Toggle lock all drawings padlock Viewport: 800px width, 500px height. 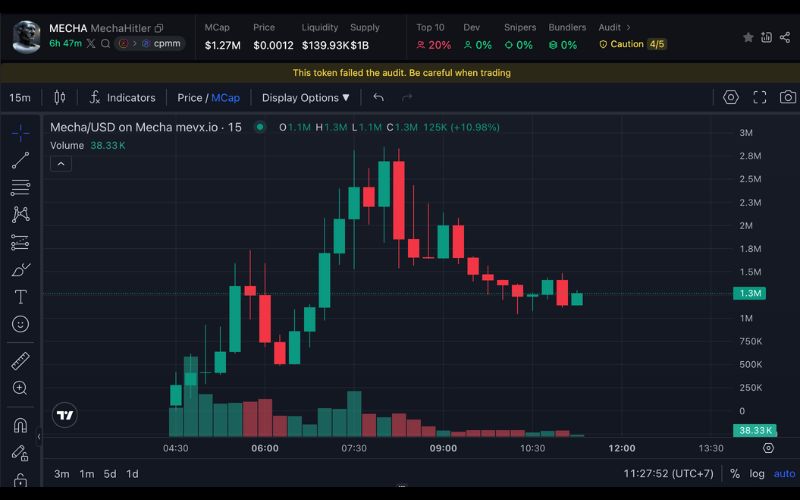click(20, 480)
